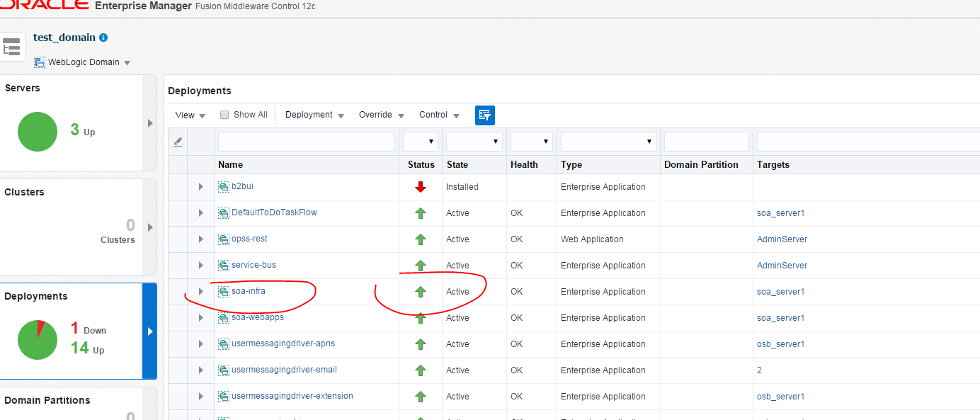Expand the opss-rest row
Image resolution: width=980 pixels, height=420 pixels.
click(x=201, y=239)
